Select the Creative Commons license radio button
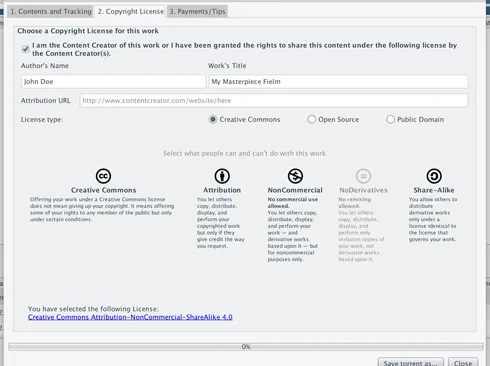This screenshot has height=366, width=490. tap(213, 119)
